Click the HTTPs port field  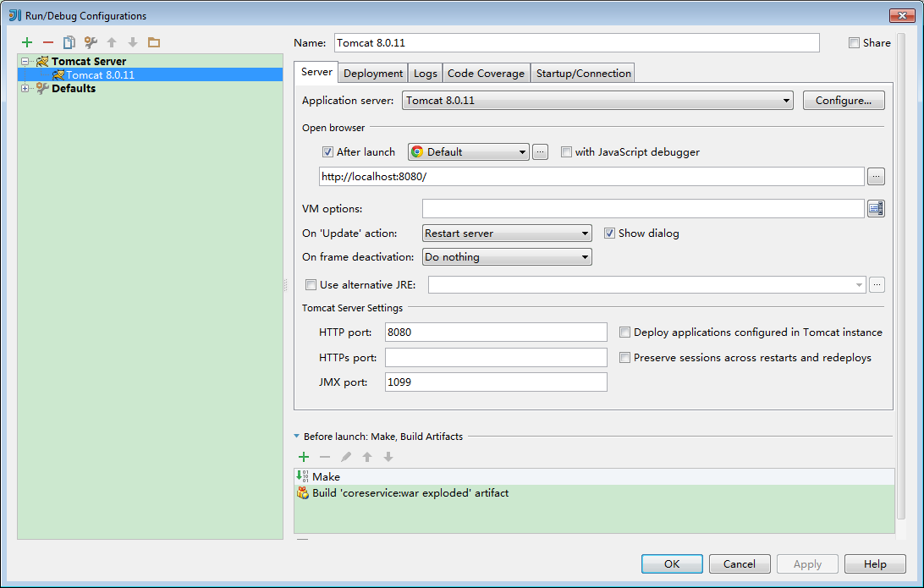[496, 357]
